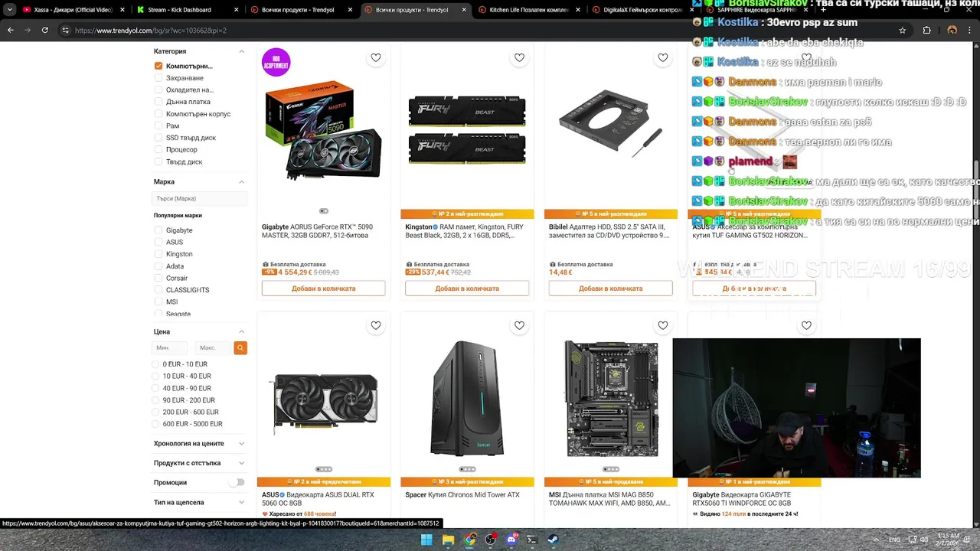
Task: Collapse the Цена filter section
Action: point(241,331)
